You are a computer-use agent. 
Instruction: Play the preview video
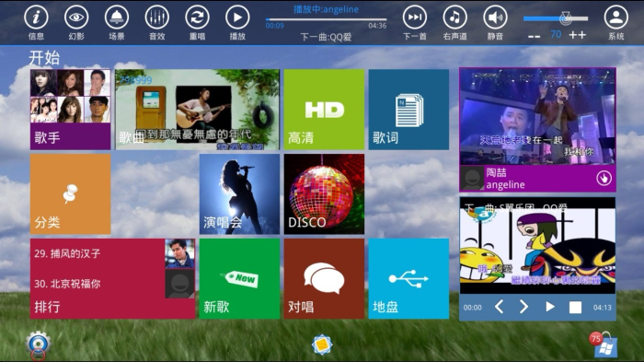550,307
